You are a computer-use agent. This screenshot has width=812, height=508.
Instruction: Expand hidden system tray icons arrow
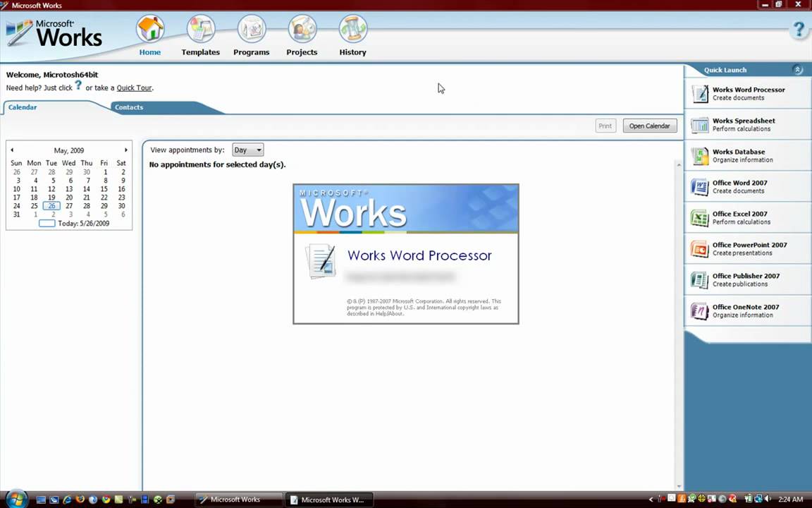pos(651,500)
